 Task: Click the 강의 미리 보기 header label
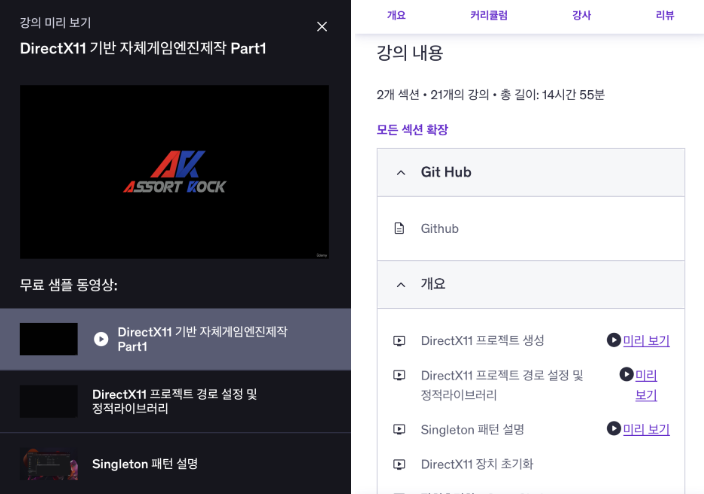55,22
